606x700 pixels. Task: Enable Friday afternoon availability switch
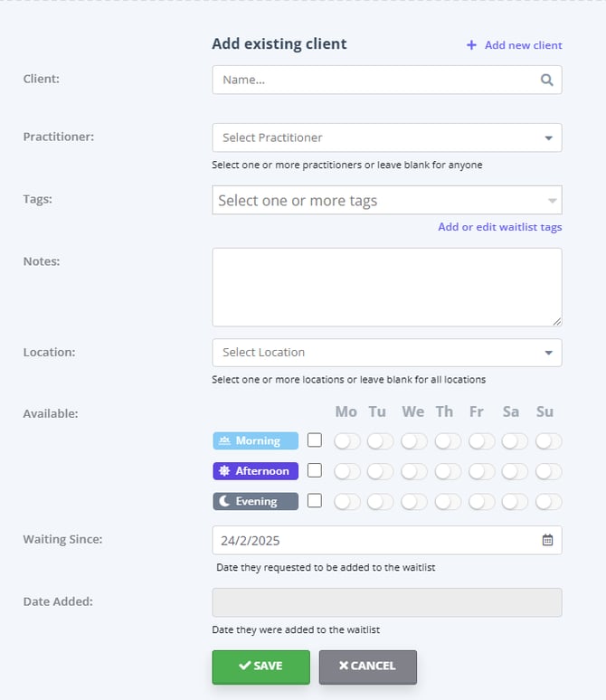click(x=481, y=471)
